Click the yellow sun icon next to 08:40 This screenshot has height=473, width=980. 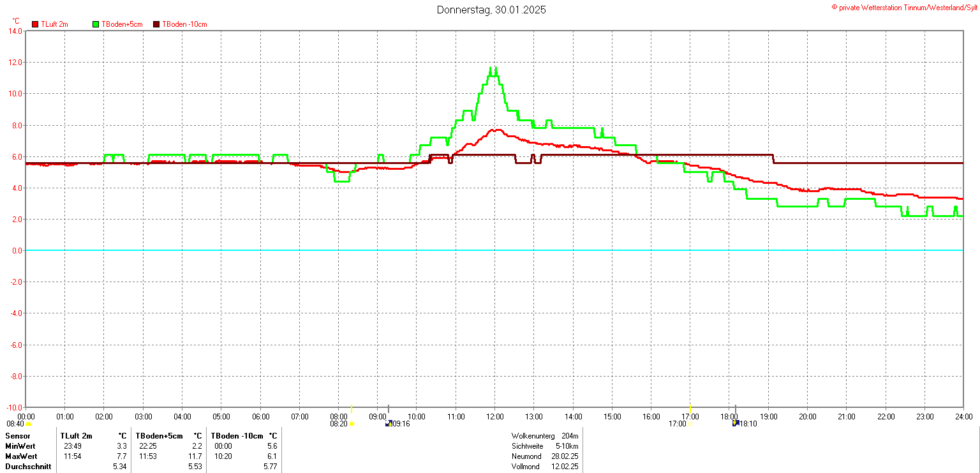coord(28,424)
